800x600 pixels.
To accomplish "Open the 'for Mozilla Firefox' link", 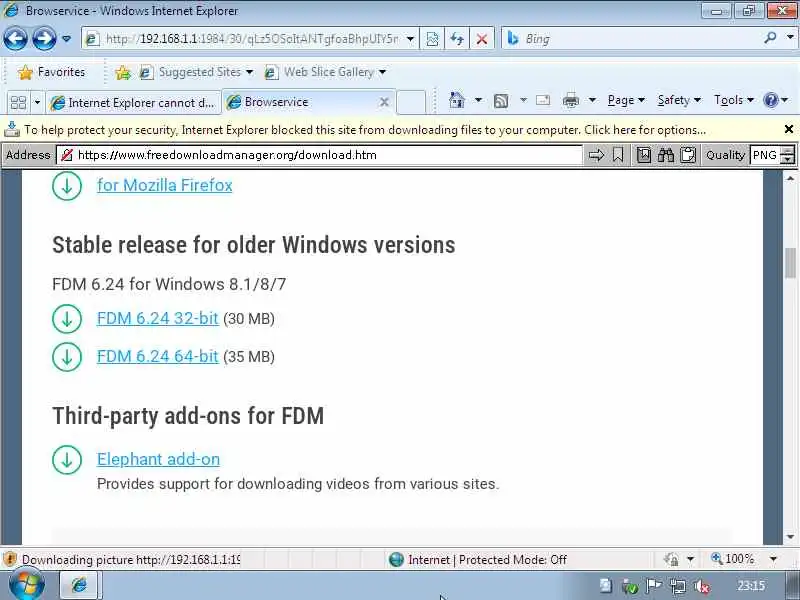I will (165, 185).
